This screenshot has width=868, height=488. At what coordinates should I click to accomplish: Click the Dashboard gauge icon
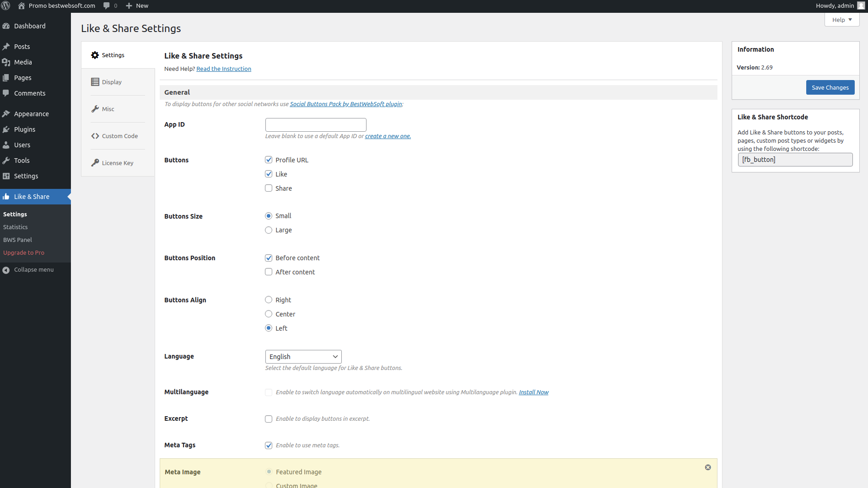click(6, 26)
